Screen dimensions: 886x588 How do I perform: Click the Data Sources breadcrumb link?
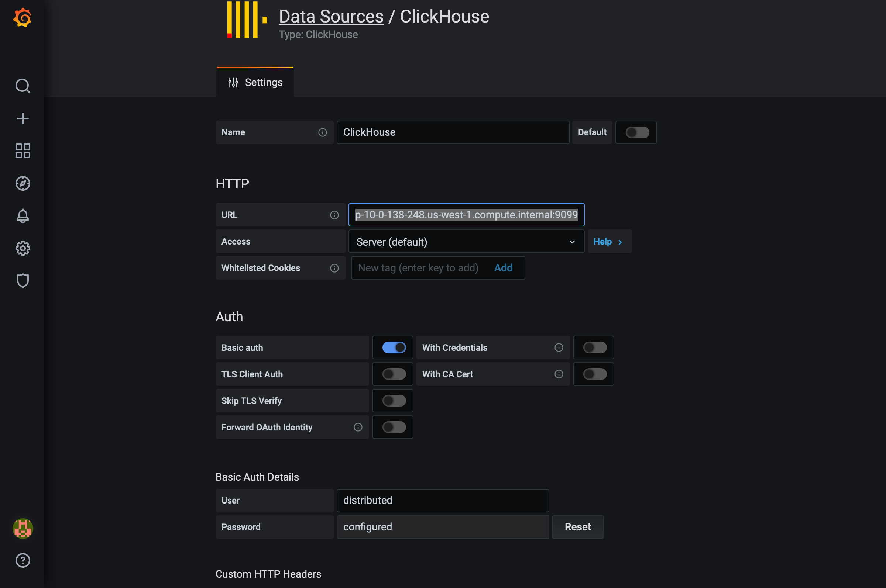coord(331,17)
